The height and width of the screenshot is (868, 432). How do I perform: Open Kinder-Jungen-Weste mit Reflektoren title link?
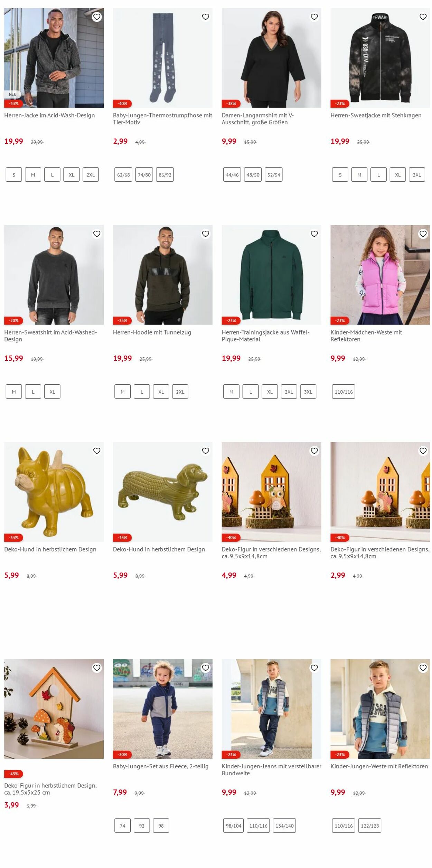[379, 766]
